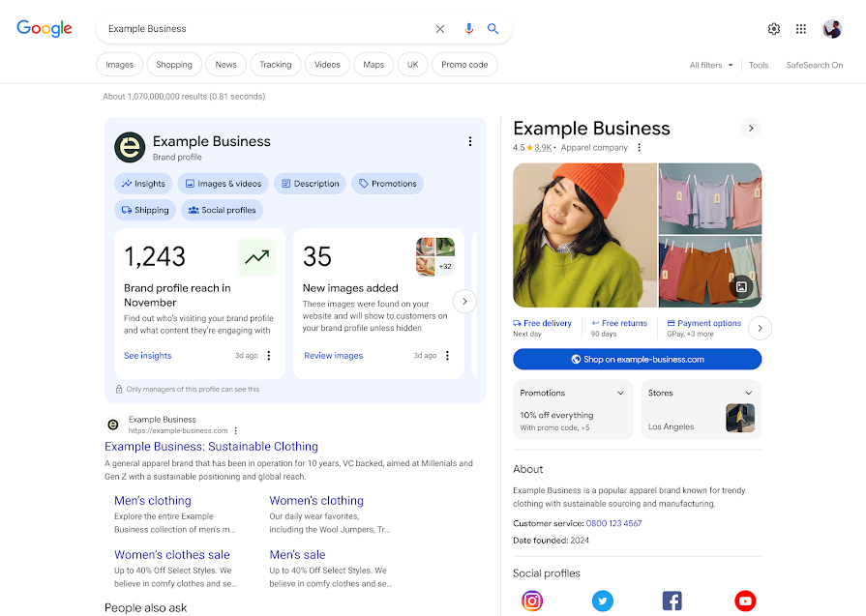Open the hanging pastel shirts photo
The height and width of the screenshot is (616, 866).
710,198
